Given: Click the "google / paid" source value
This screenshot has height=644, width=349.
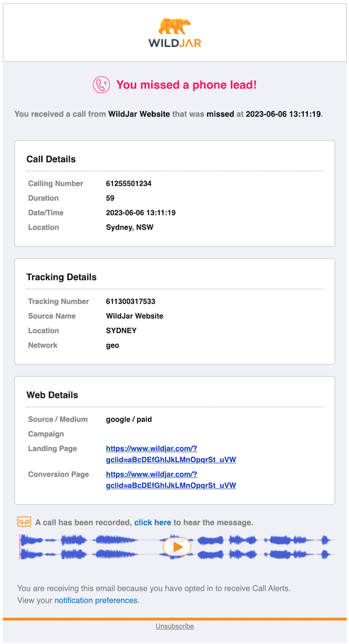Looking at the screenshot, I should [129, 419].
